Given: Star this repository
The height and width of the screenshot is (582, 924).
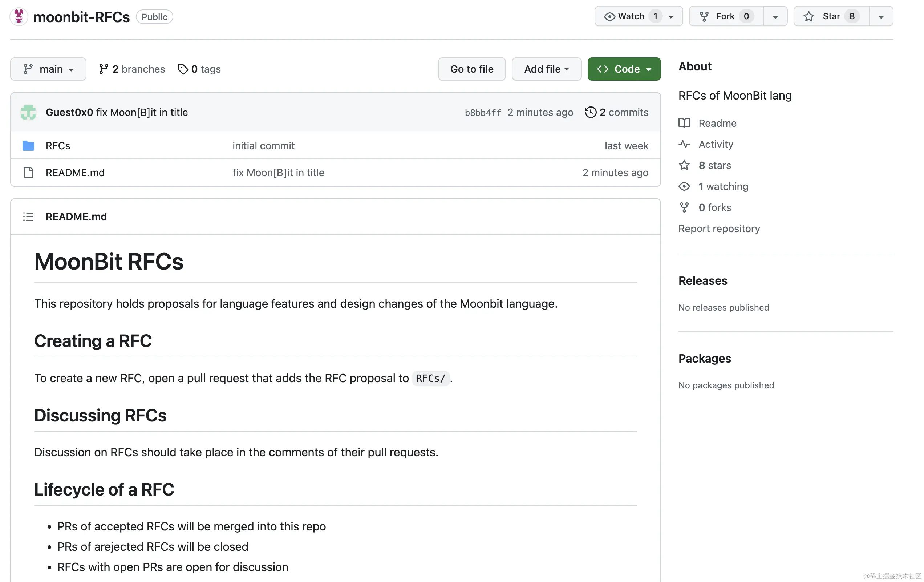Looking at the screenshot, I should tap(830, 16).
